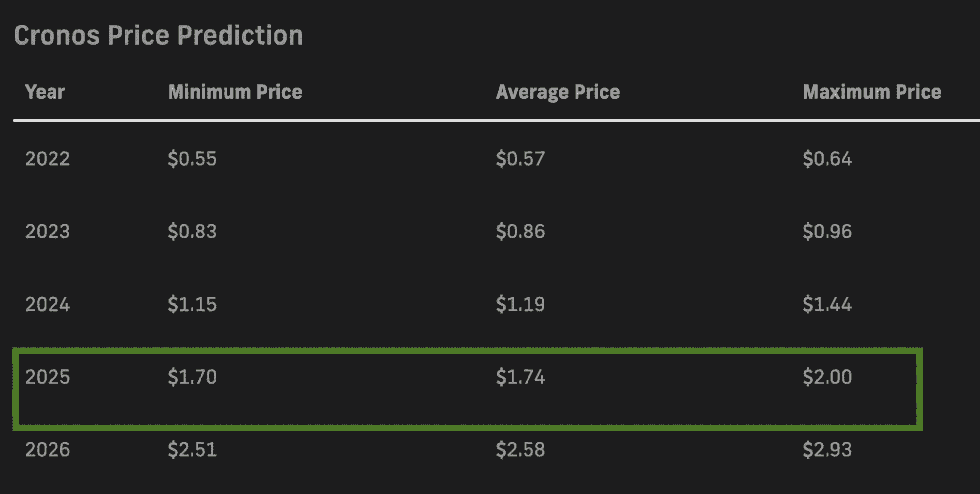Click the $2.00 maximum price value
Viewport: 980px width, 494px height.
(827, 377)
